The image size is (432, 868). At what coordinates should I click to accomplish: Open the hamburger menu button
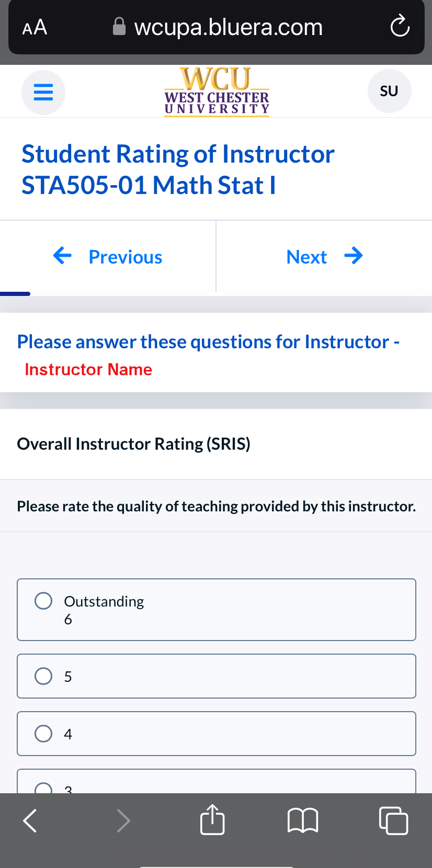(x=43, y=93)
